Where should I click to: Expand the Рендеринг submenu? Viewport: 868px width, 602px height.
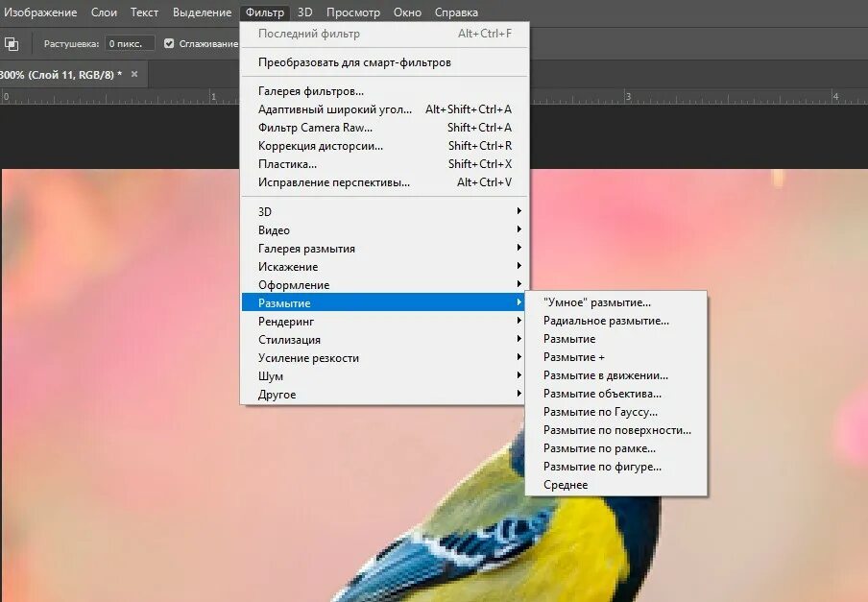(x=383, y=322)
